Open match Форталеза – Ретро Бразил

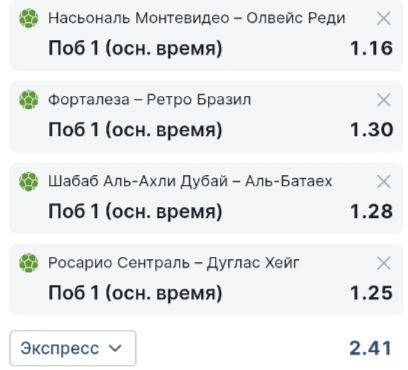[150, 100]
